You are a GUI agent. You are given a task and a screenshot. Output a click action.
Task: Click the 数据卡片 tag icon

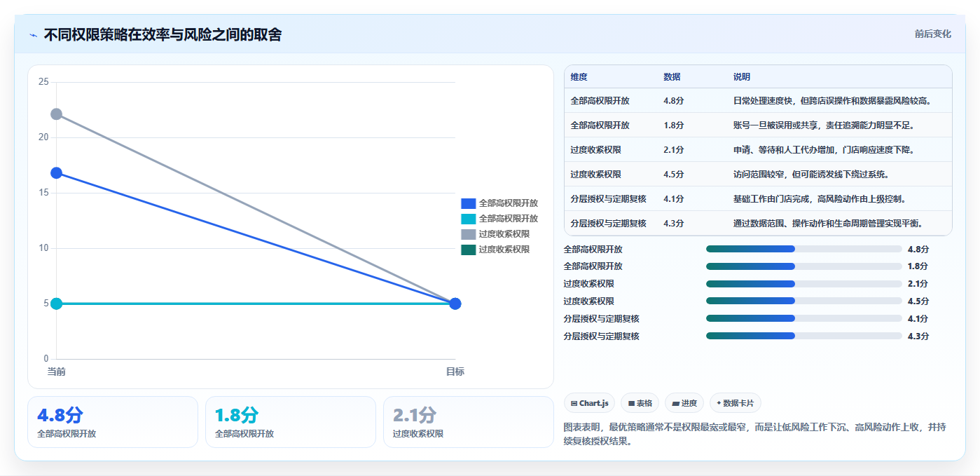point(719,403)
